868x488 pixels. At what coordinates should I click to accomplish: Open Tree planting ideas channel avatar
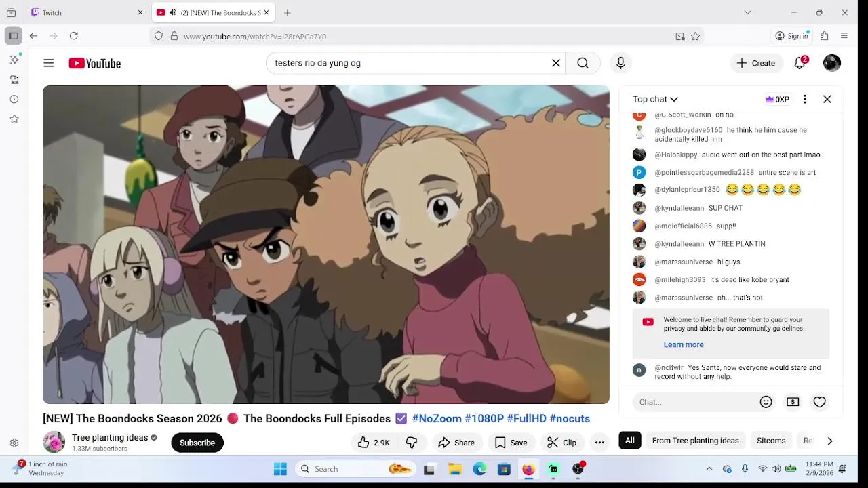[x=54, y=442]
